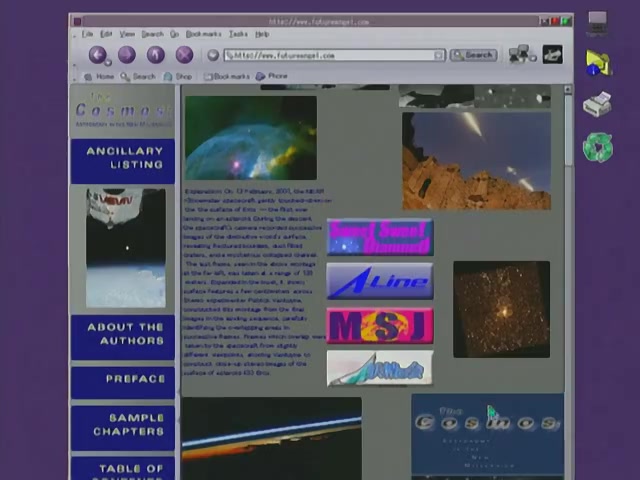Click the A-Line banner advertisement

[x=379, y=282]
